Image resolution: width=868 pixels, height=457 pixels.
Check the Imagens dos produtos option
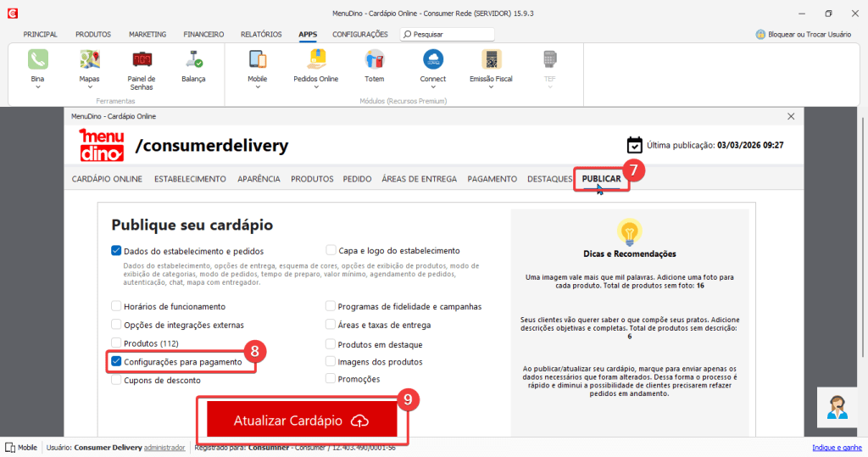point(331,362)
